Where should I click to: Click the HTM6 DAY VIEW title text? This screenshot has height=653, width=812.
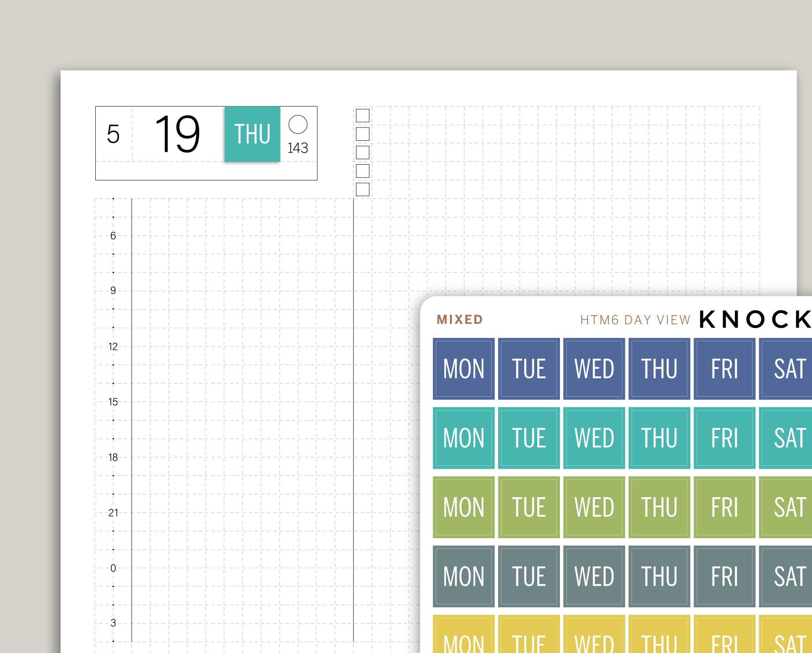[635, 320]
